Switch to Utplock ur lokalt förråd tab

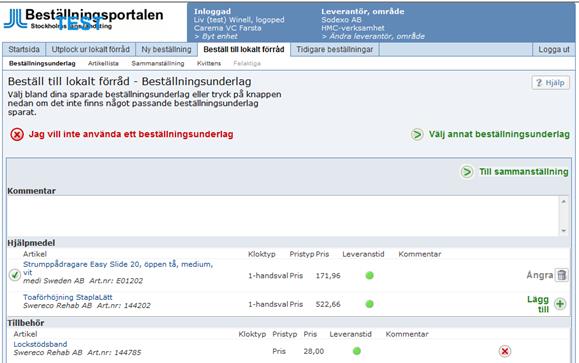point(90,49)
